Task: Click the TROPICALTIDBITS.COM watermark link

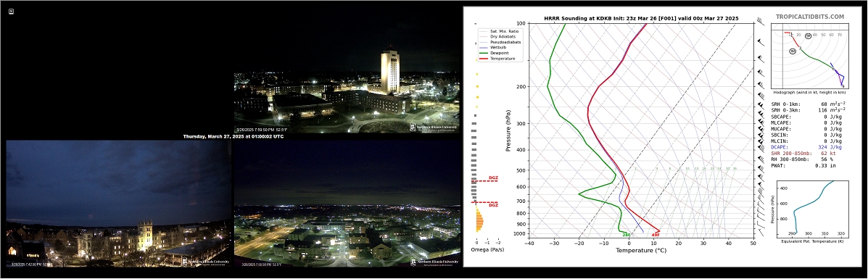Action: (810, 17)
